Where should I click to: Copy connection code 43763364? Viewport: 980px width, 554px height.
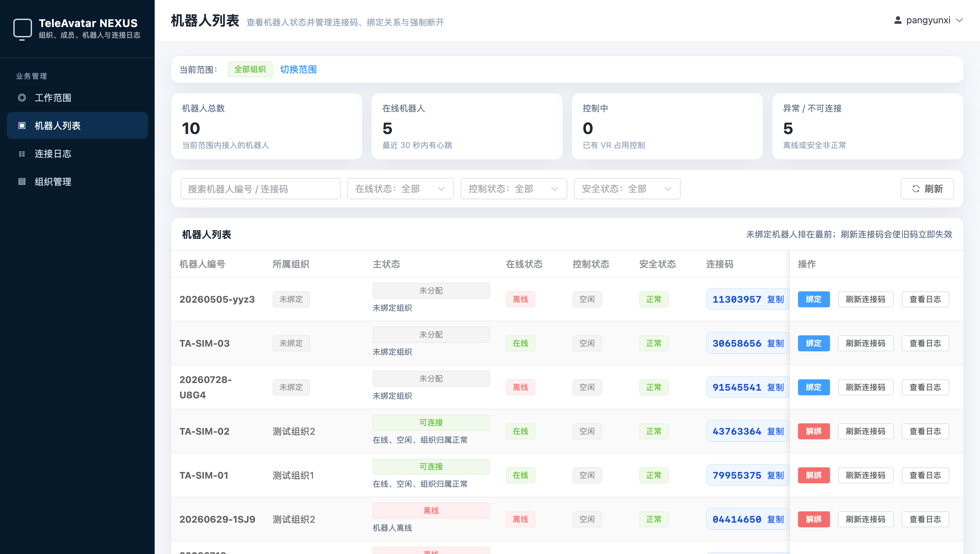tap(775, 431)
